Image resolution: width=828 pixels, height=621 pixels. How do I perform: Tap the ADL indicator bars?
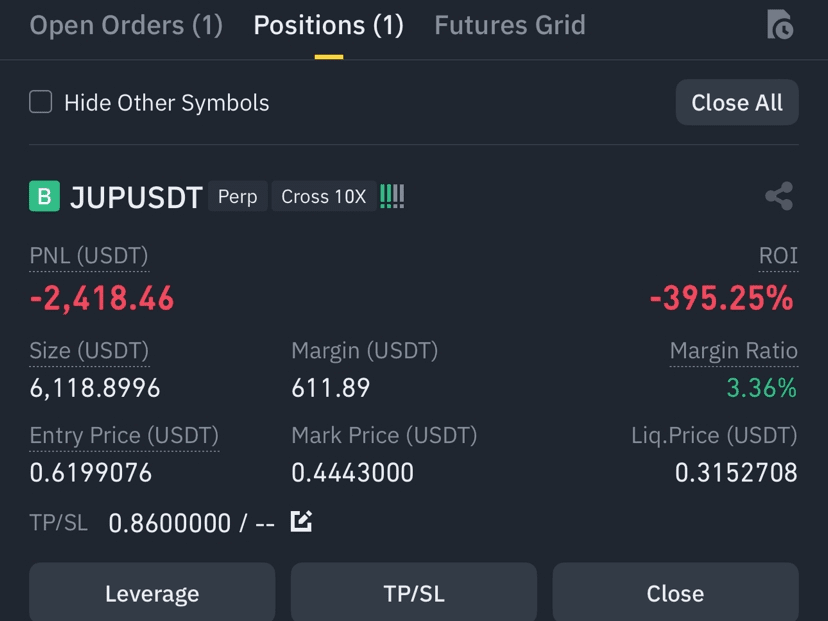click(392, 196)
